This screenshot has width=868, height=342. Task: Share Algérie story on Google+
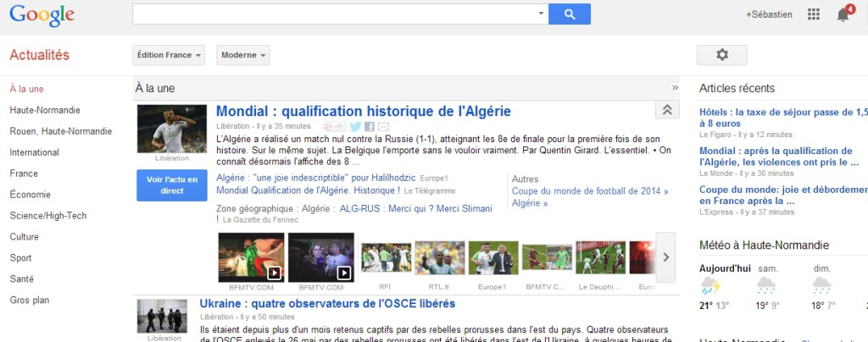pyautogui.click(x=334, y=126)
